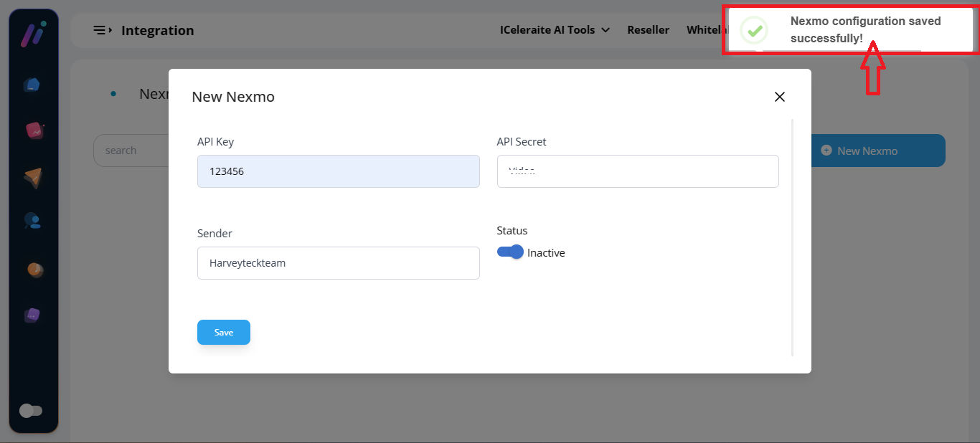Collapse sidebar using hamburger menu icon
The height and width of the screenshot is (443, 980).
tap(102, 30)
